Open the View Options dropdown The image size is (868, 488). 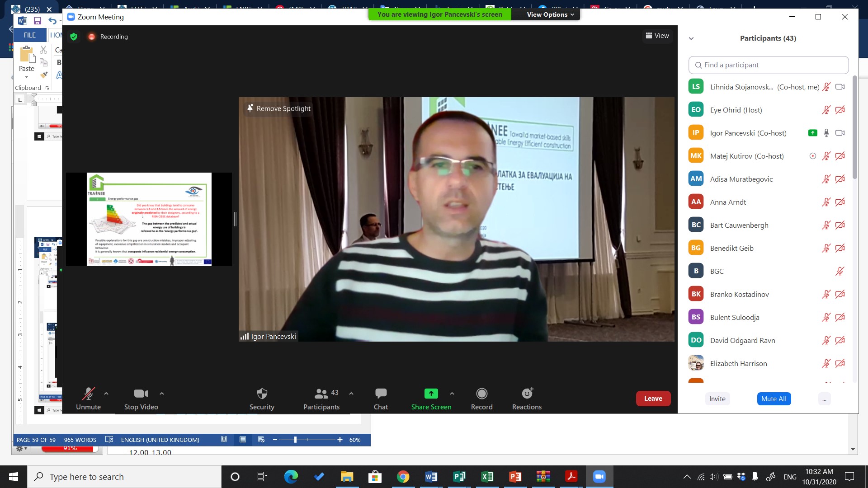click(x=550, y=14)
